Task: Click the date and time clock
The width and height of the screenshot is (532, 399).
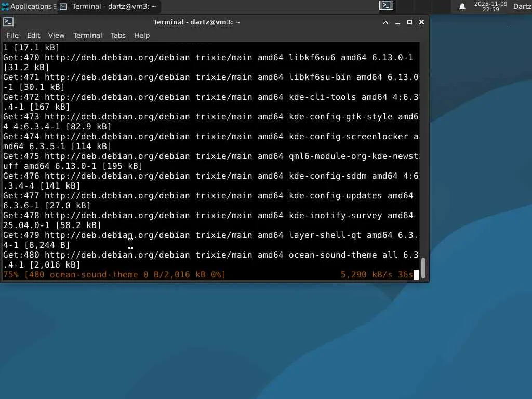Action: [490, 6]
